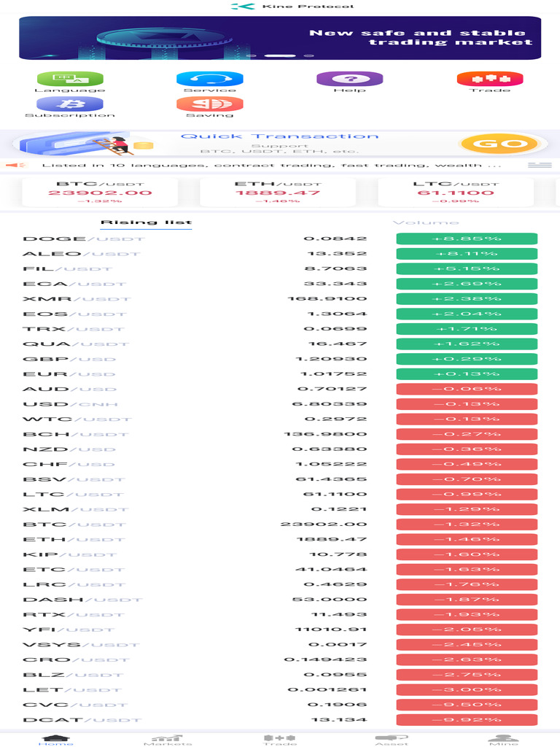560x747 pixels.
Task: Select the BCH/USDT row
Action: click(x=280, y=435)
